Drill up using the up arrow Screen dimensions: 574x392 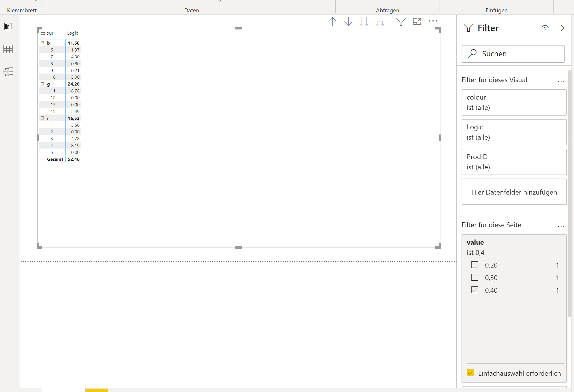click(332, 21)
